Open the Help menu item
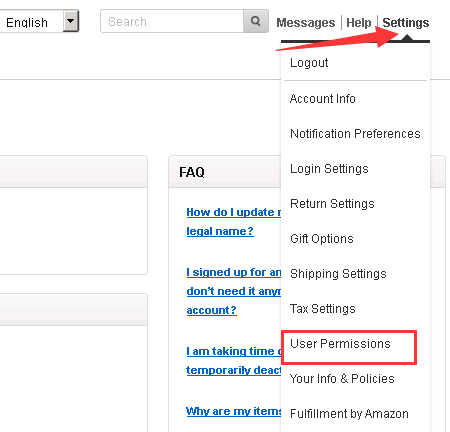Screen dimensions: 450x432 pos(359,23)
